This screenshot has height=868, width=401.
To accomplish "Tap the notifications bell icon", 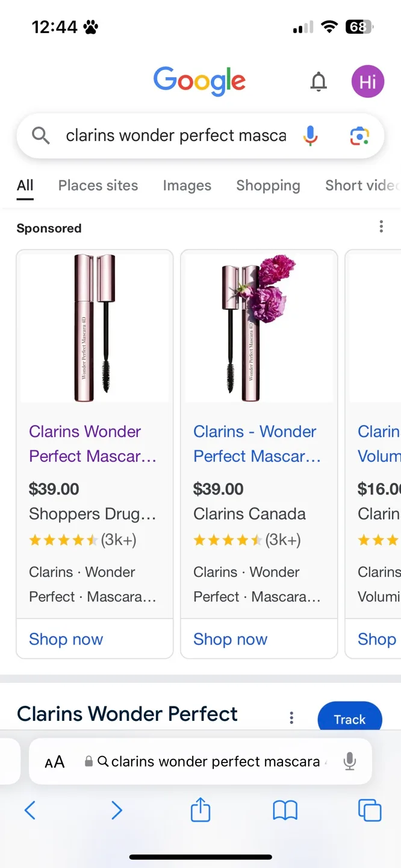I will [319, 81].
